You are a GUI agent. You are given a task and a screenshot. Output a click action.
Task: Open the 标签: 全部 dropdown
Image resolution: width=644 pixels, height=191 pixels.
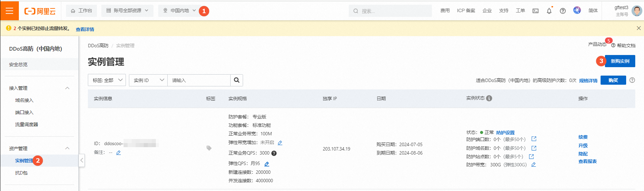pos(107,80)
